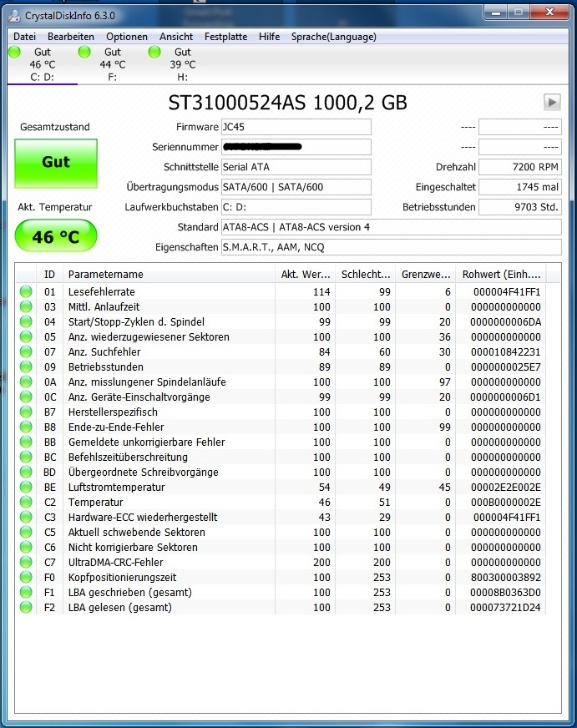Viewport: 577px width, 728px height.
Task: Click status circle for Ende-zu-Ende-Fehler row
Action: 26,427
